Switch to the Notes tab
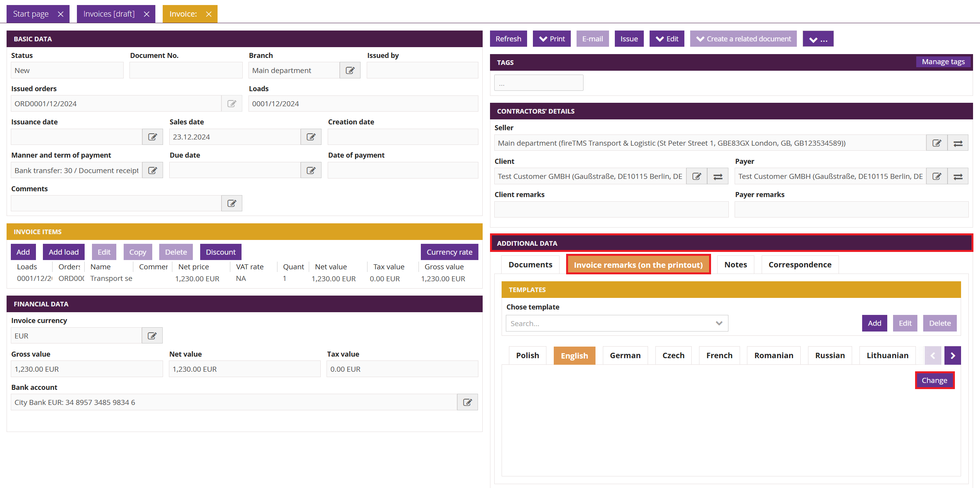Viewport: 980px width, 488px height. pyautogui.click(x=735, y=265)
